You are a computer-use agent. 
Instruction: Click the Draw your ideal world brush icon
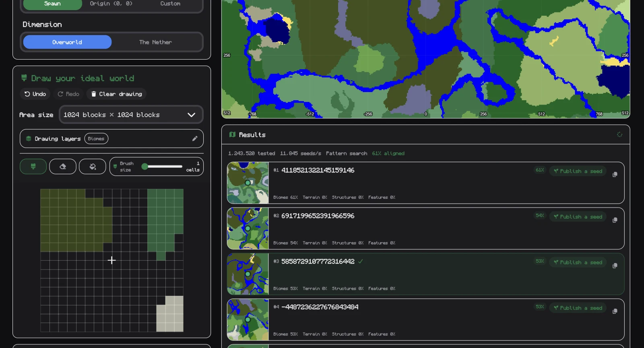click(x=24, y=78)
